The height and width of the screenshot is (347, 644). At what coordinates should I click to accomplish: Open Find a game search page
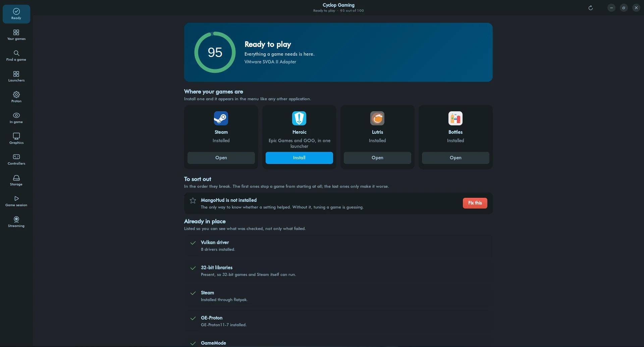click(x=16, y=56)
